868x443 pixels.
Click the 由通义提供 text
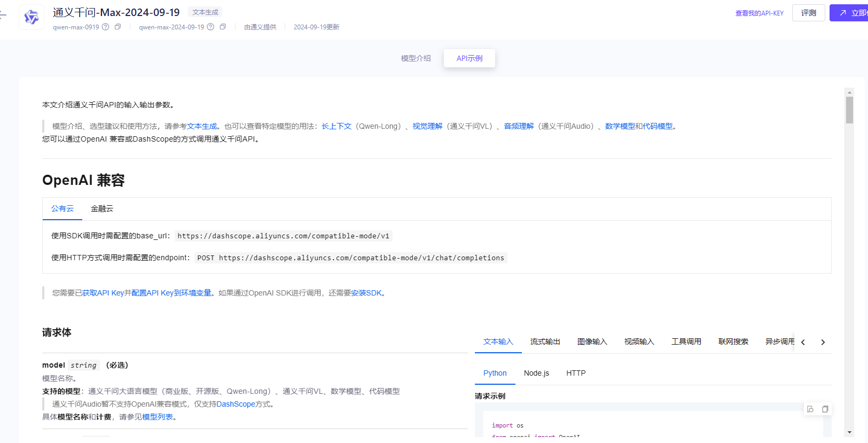[x=260, y=27]
